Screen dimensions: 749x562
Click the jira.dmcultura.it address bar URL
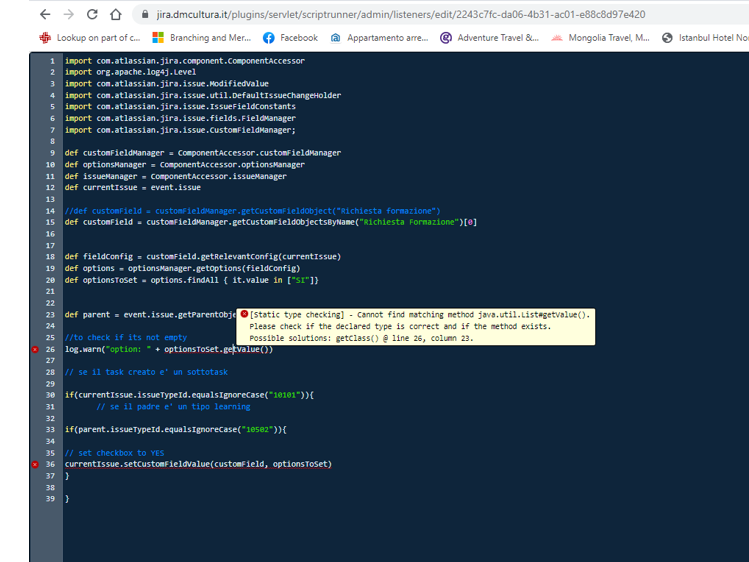[401, 15]
